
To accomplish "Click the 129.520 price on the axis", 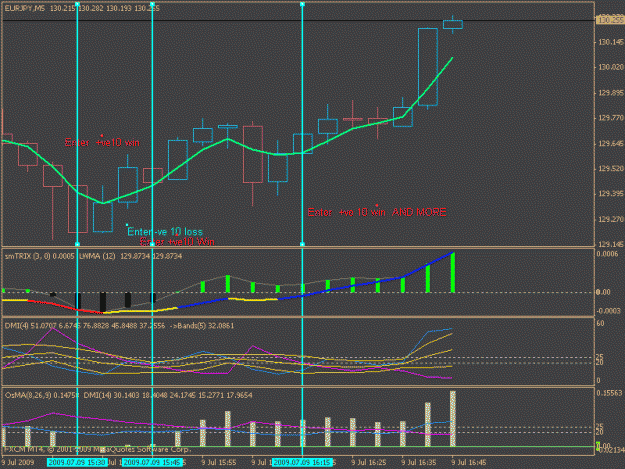I will (610, 169).
